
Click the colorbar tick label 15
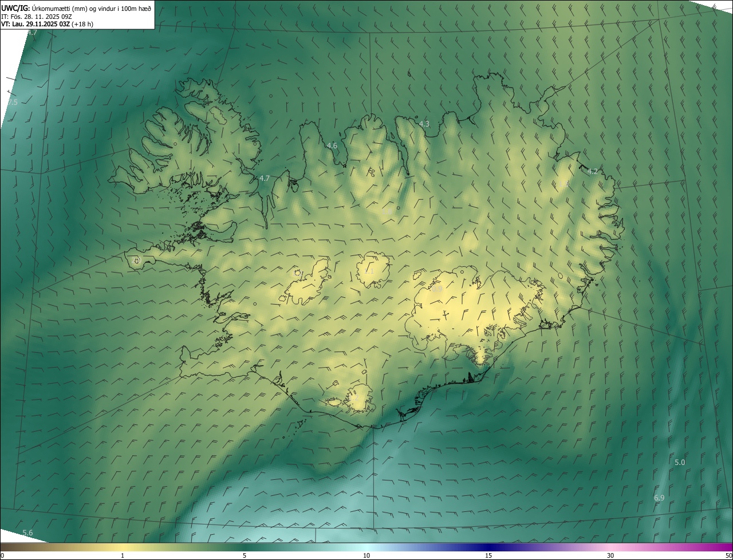488,555
